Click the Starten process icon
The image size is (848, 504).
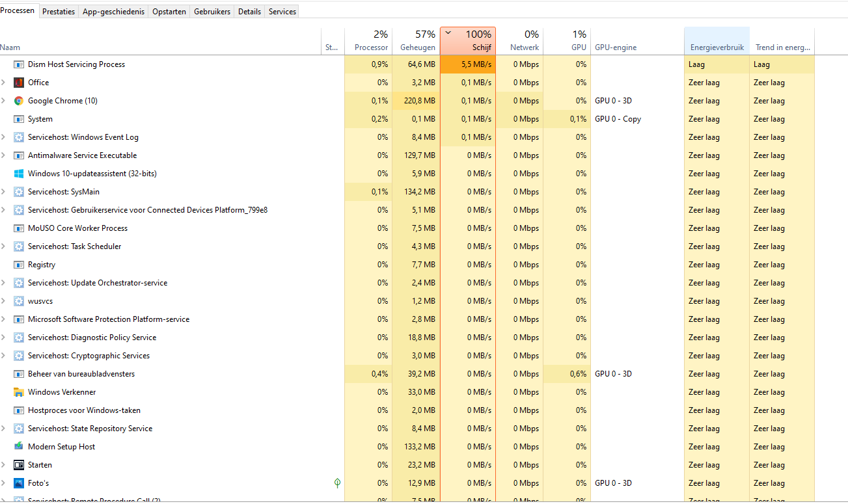19,465
